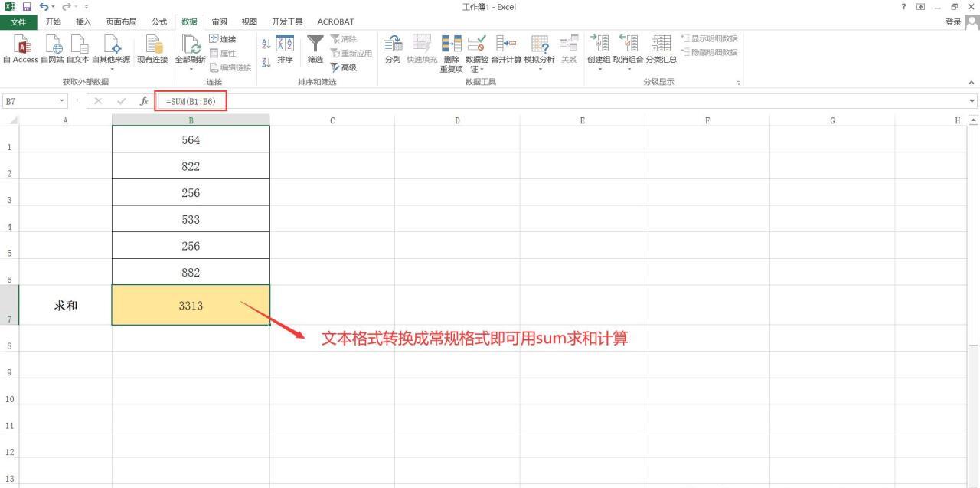Click the vertical scrollbar up arrow

[x=974, y=120]
